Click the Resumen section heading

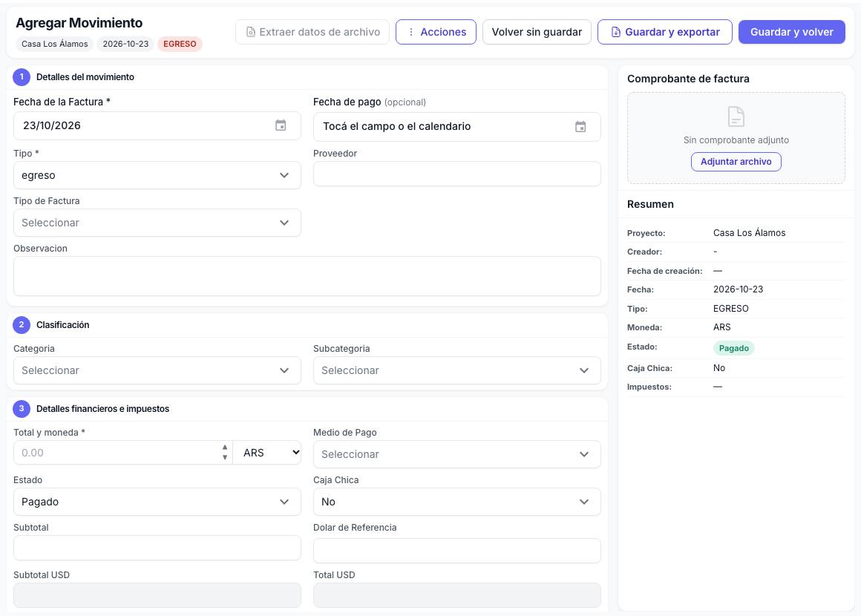650,204
